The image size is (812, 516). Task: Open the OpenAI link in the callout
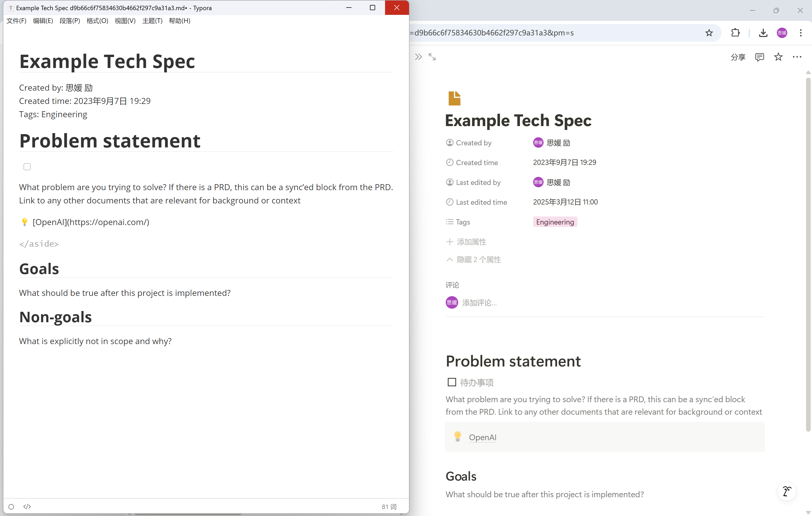(482, 437)
